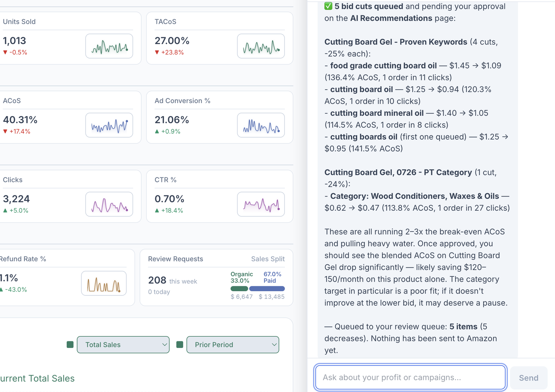Viewport: 555px width, 392px height.
Task: Click 'Cutting Board Gel - Proven Keywords' heading
Action: (396, 42)
